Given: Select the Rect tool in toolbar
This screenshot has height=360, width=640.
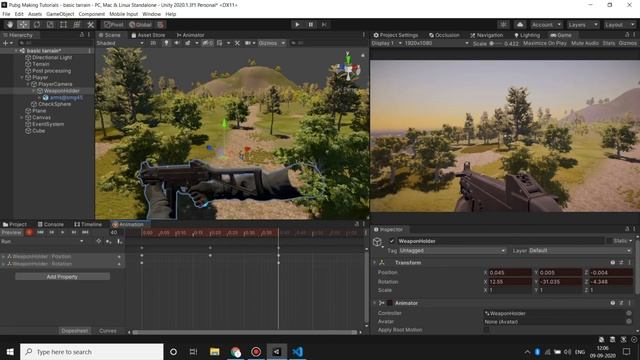Looking at the screenshot, I should click(x=63, y=24).
